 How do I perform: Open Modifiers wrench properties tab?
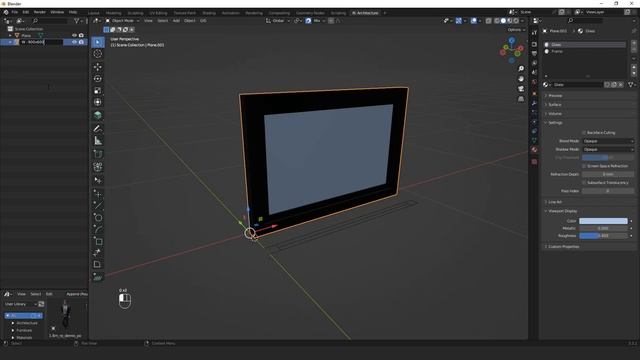[534, 103]
